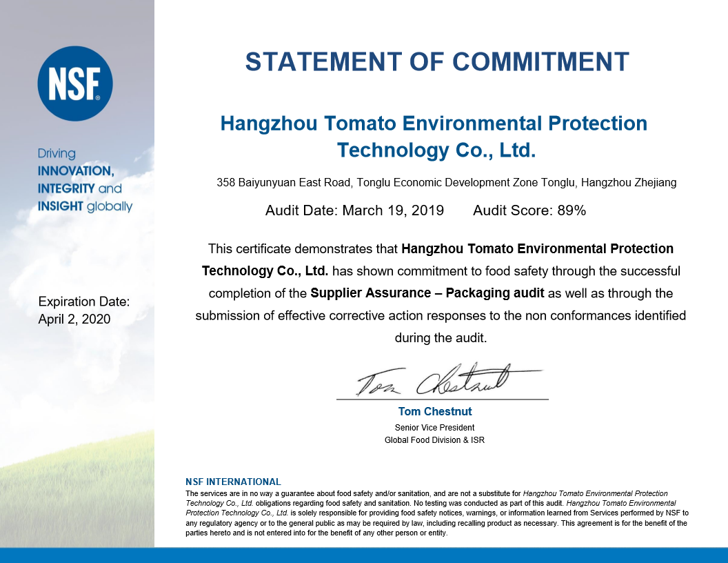
Task: Click 'INTEGRITY and' in the tagline
Action: pyautogui.click(x=79, y=188)
